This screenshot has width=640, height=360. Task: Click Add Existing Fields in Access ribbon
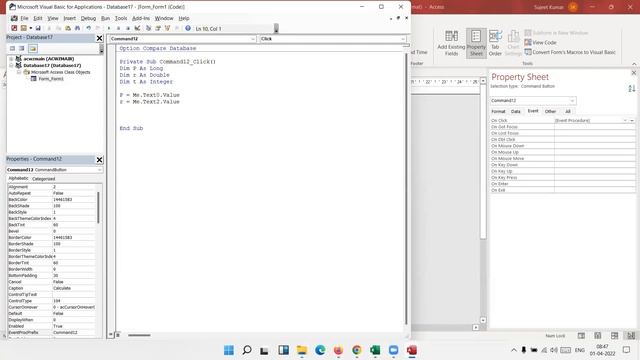[x=451, y=43]
